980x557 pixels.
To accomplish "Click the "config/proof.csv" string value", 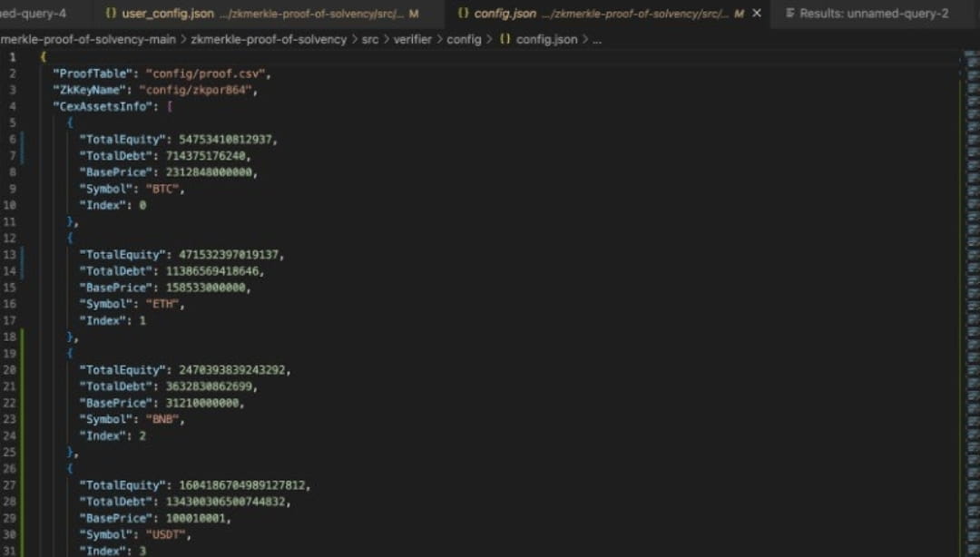I will point(205,73).
